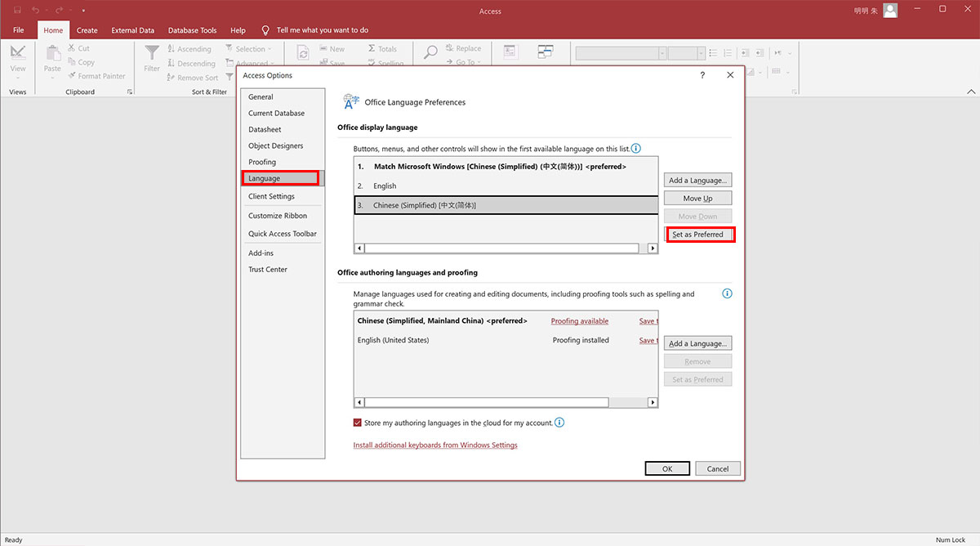Click the Find magnifier icon in ribbon

[x=431, y=51]
